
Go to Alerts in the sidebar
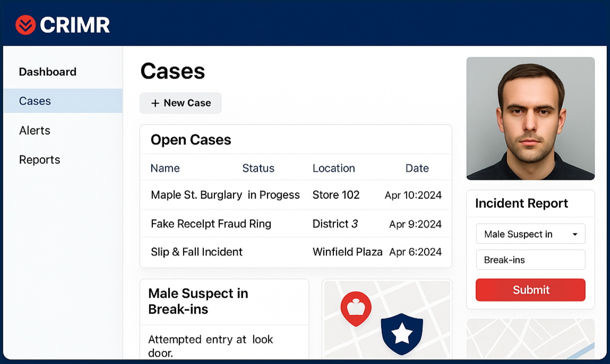click(35, 131)
